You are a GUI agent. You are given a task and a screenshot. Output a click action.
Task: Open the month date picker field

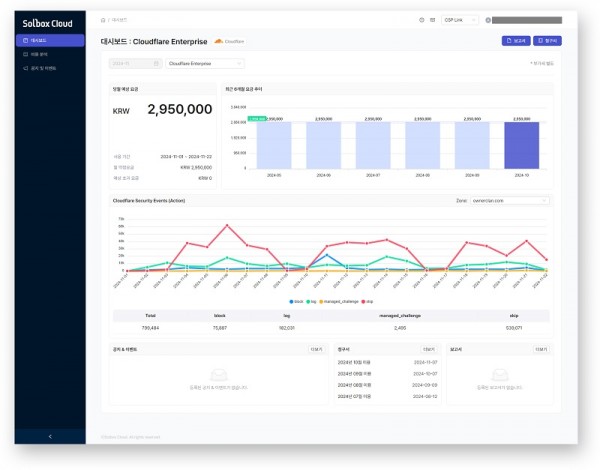[135, 64]
